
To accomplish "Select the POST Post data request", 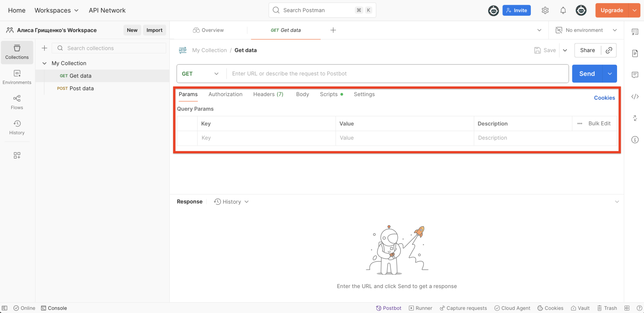I will click(x=102, y=89).
